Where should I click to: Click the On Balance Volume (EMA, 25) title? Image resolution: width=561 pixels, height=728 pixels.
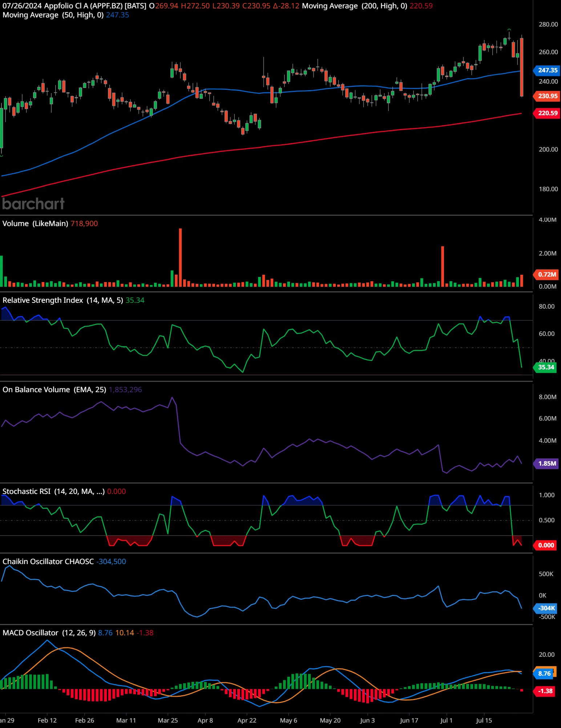tap(55, 390)
